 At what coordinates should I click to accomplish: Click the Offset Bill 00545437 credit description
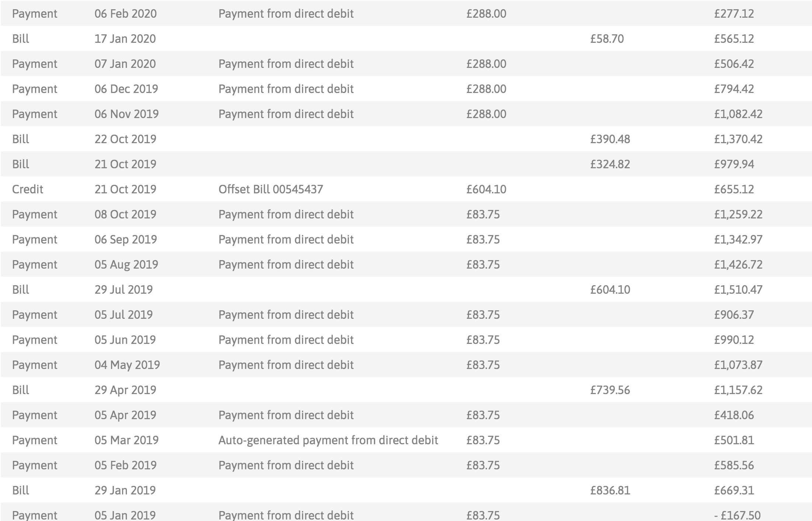click(x=271, y=189)
